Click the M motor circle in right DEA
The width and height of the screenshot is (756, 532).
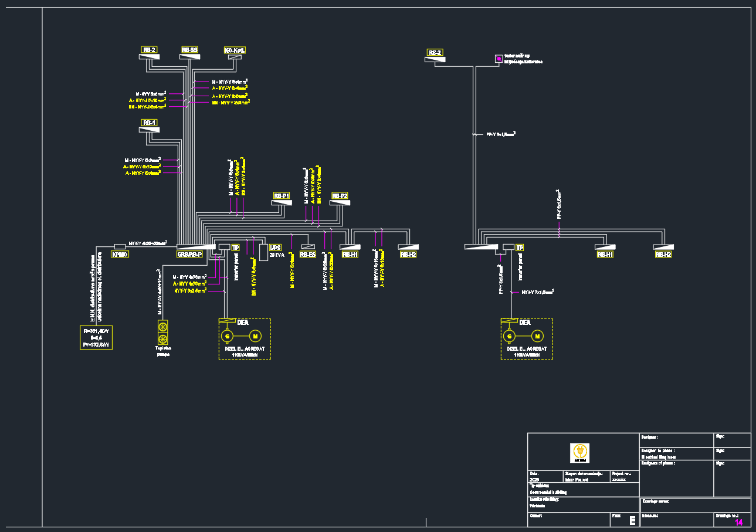pyautogui.click(x=537, y=336)
